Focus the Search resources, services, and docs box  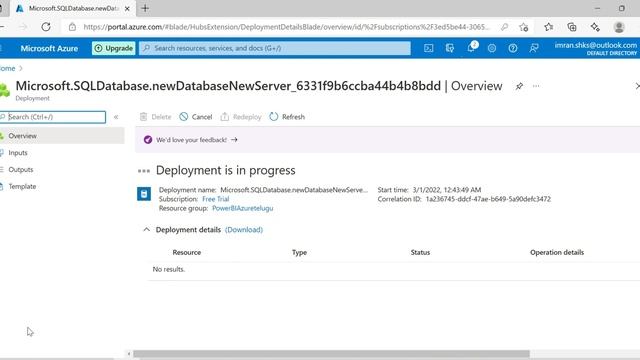(x=275, y=48)
